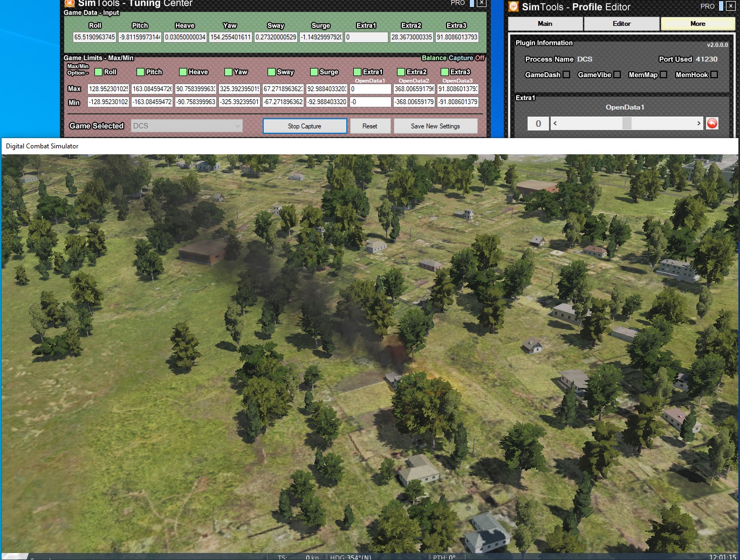Viewport: 740px width, 560px height.
Task: Click the Heave game data input field
Action: pyautogui.click(x=185, y=37)
